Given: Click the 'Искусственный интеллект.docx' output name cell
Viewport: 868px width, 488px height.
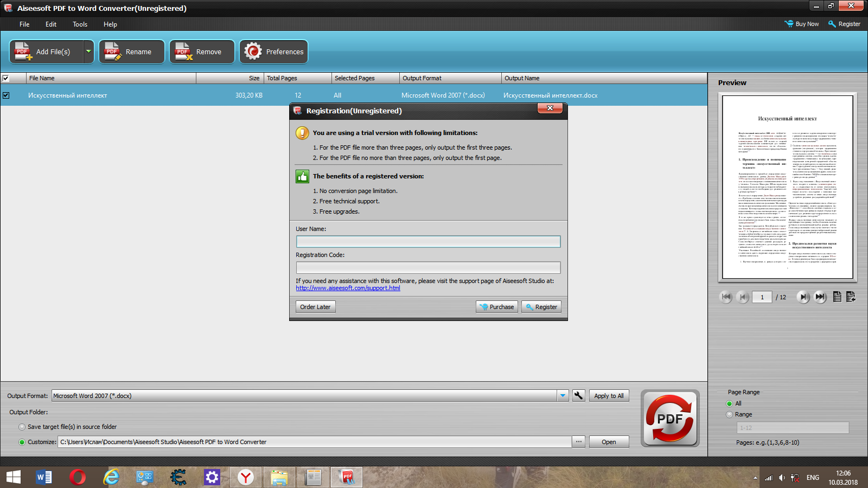Looking at the screenshot, I should point(550,95).
